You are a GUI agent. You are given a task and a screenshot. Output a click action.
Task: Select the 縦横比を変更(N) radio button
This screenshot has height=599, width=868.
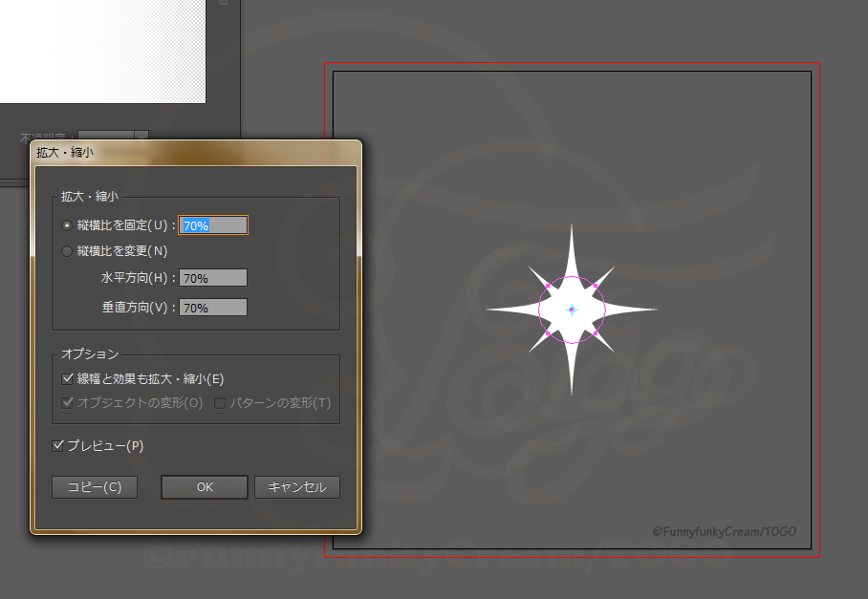coord(67,251)
